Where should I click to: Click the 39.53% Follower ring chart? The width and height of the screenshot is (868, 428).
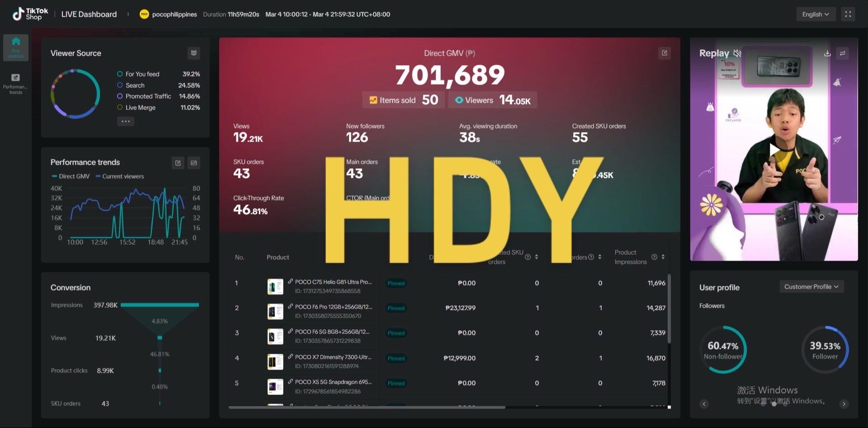[x=825, y=350]
